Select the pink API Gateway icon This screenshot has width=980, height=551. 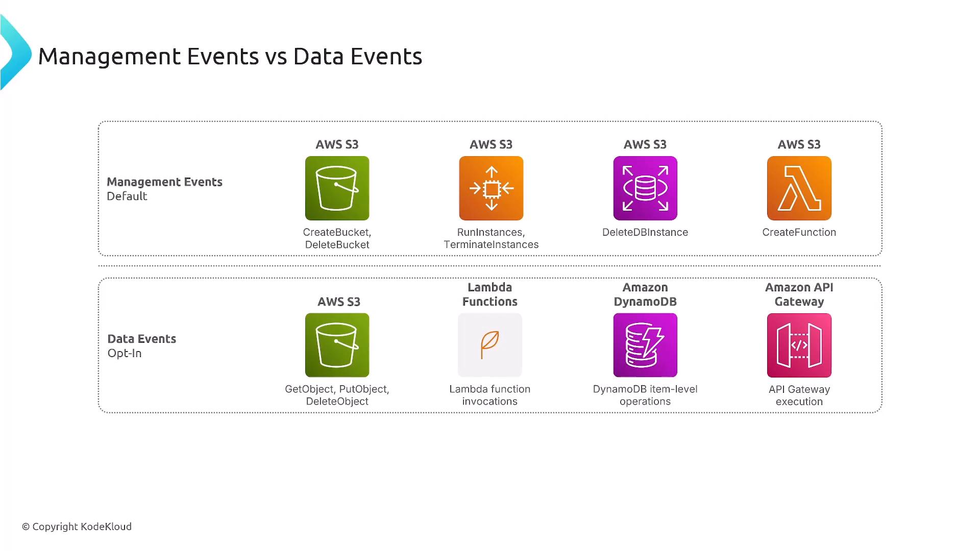(x=799, y=345)
